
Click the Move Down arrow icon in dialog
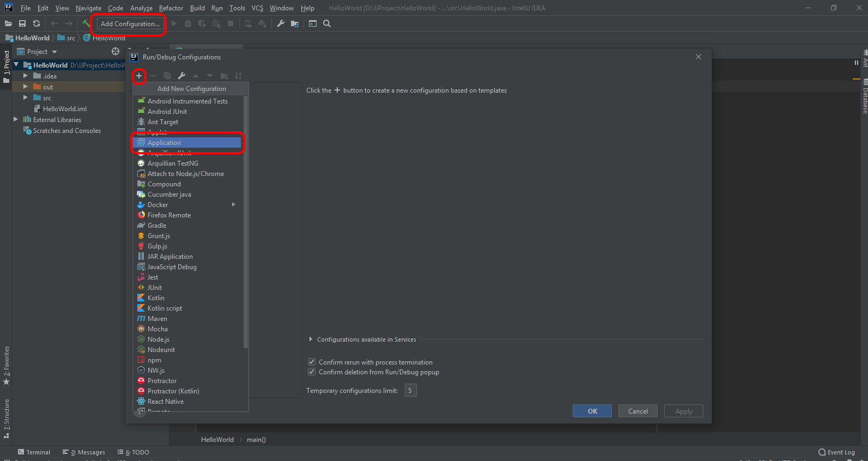(x=210, y=76)
